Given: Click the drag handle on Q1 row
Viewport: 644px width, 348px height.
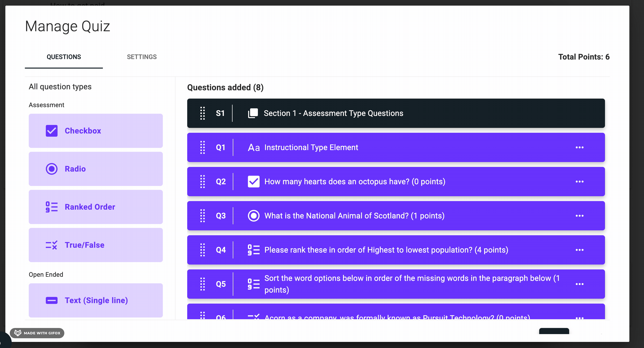Looking at the screenshot, I should (x=203, y=147).
